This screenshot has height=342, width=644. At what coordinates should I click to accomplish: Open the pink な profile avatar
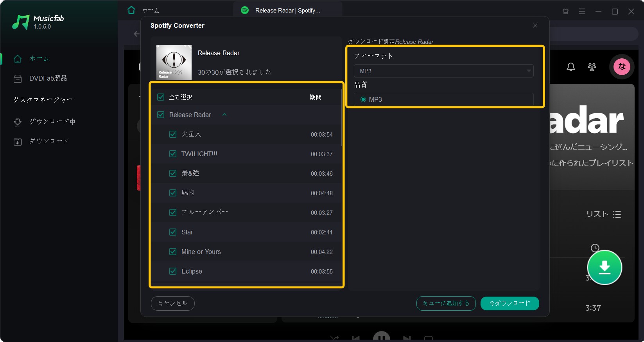tap(622, 67)
